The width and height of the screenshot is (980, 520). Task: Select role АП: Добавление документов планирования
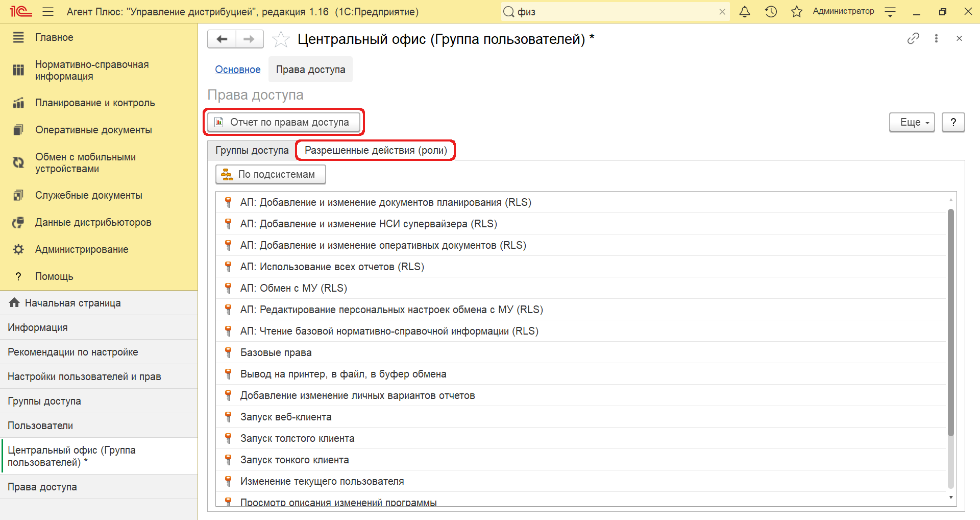581,202
